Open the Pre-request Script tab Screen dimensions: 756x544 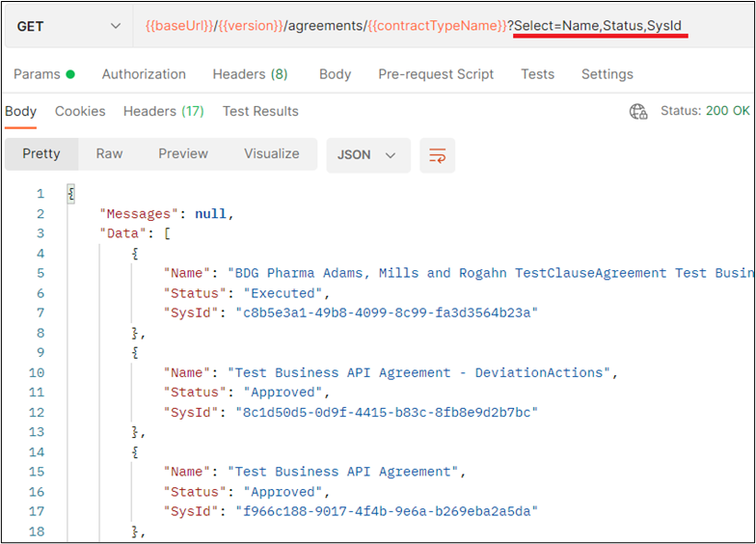(436, 74)
